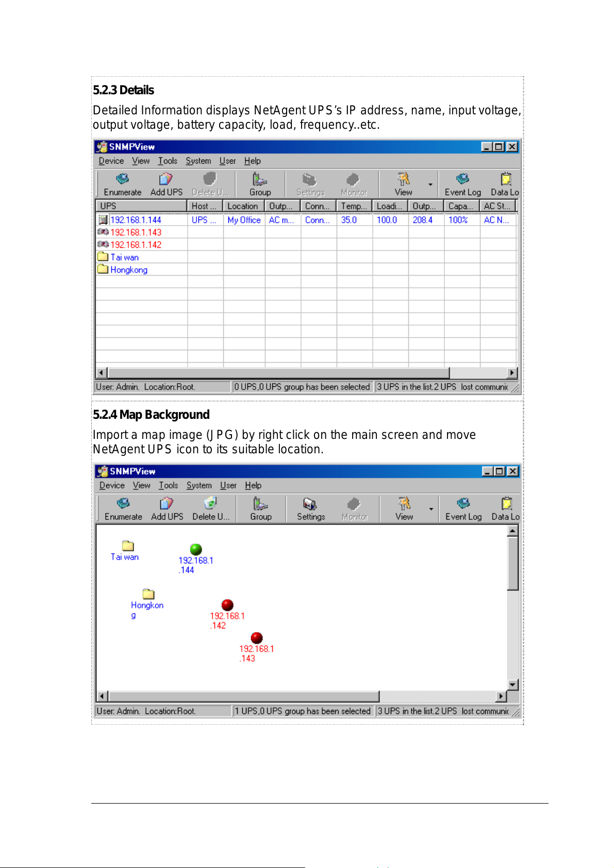
Task: Click Add UPS icon in lower window
Action: click(167, 503)
